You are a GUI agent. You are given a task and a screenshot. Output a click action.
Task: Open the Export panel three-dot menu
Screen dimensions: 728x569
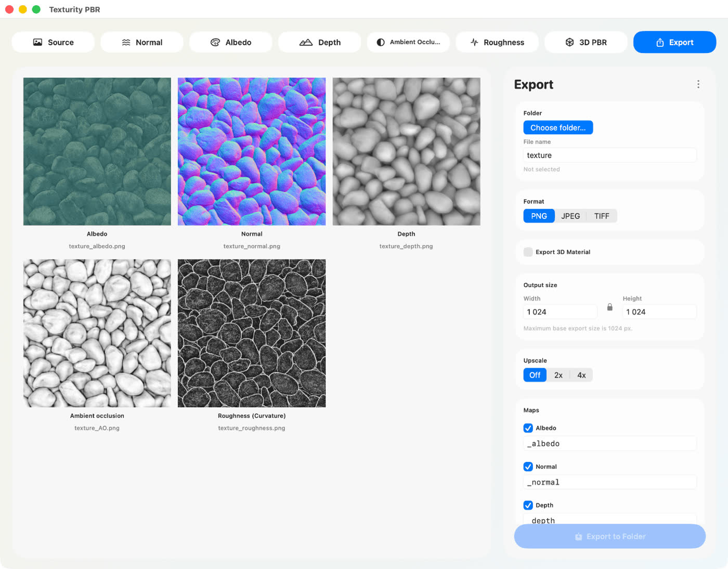pos(698,84)
